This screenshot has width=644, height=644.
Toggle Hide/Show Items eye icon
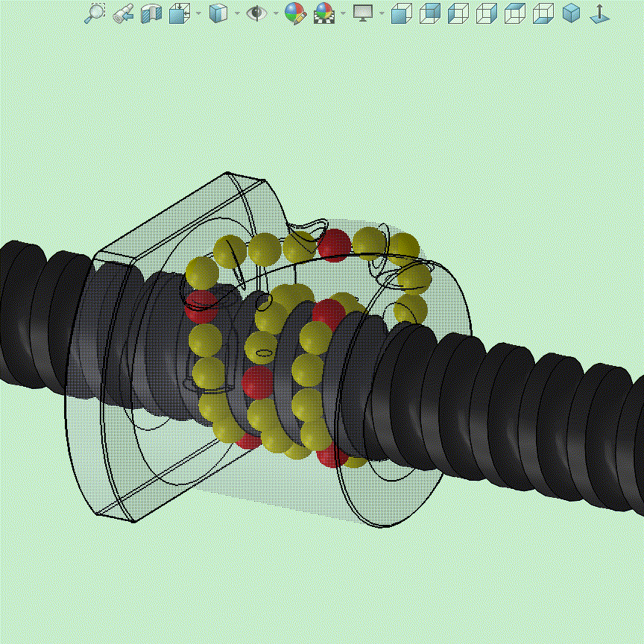[257, 13]
